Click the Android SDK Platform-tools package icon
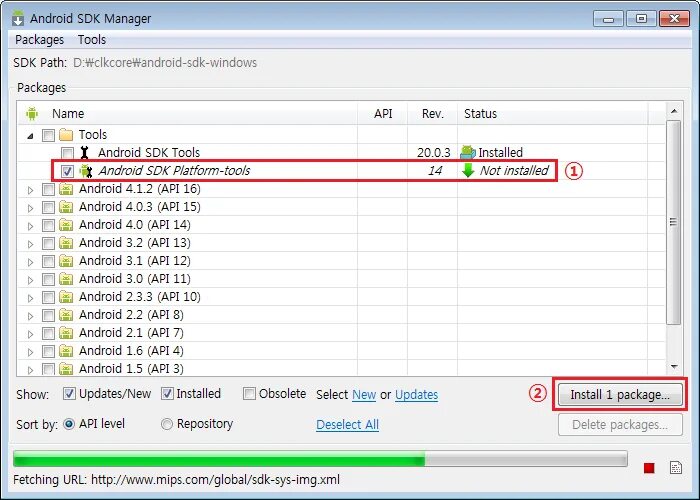Viewport: 700px width, 500px height. tap(85, 171)
